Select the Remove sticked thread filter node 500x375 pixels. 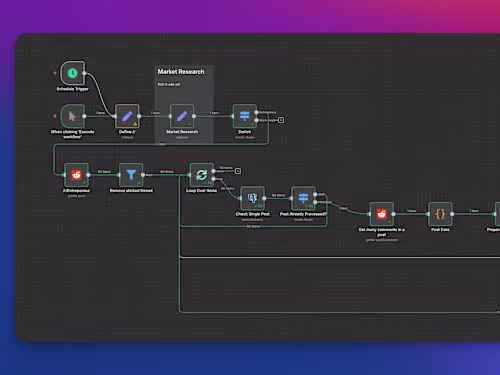click(x=131, y=175)
